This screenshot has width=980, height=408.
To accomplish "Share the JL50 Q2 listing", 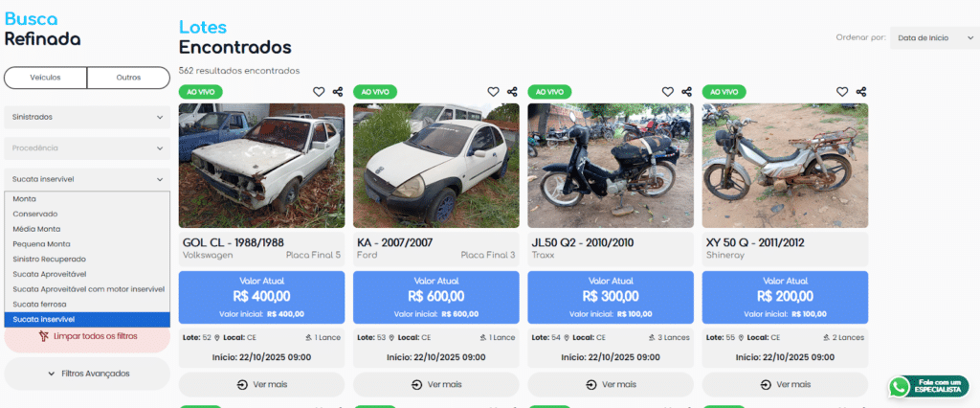I will click(687, 92).
